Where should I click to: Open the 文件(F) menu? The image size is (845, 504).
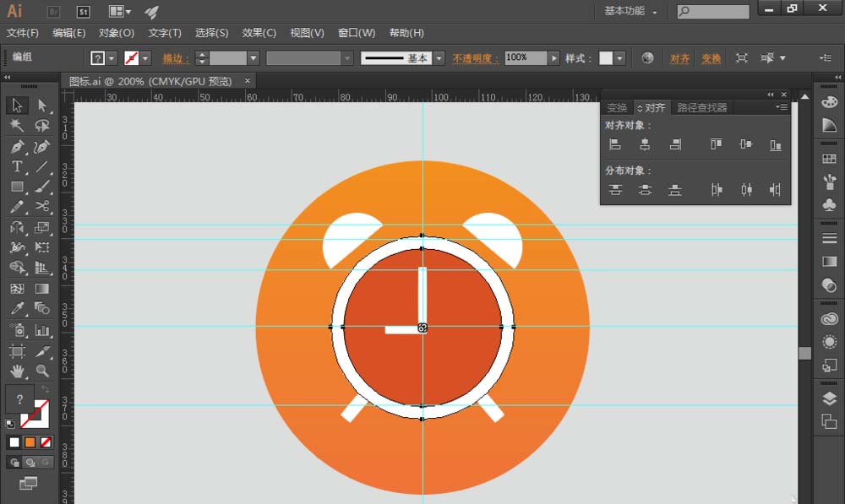coord(23,33)
